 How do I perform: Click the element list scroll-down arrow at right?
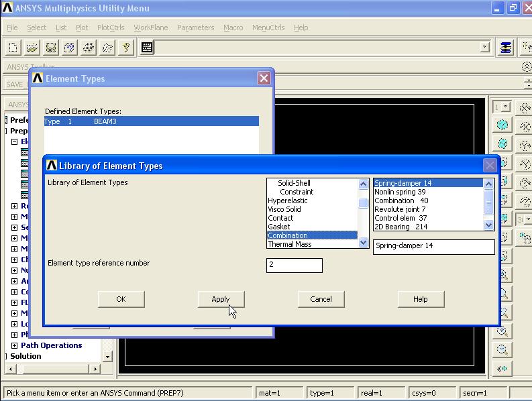click(x=488, y=225)
